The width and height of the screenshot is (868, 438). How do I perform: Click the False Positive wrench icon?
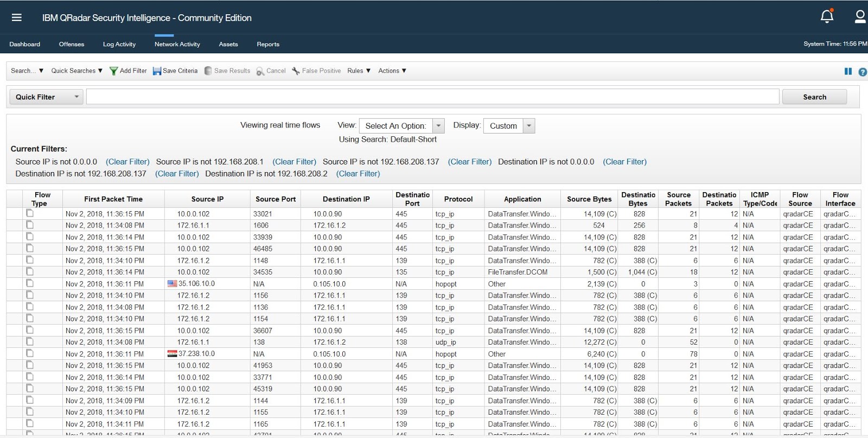[x=296, y=71]
